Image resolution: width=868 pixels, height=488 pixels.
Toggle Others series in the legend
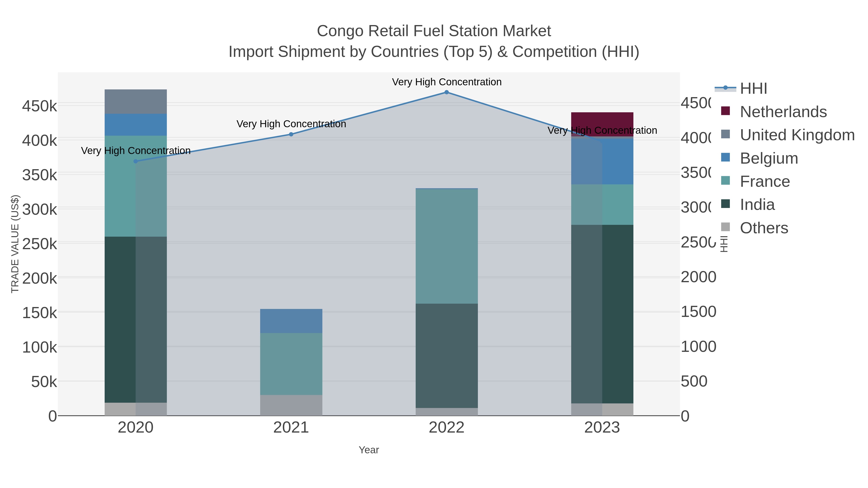point(754,228)
